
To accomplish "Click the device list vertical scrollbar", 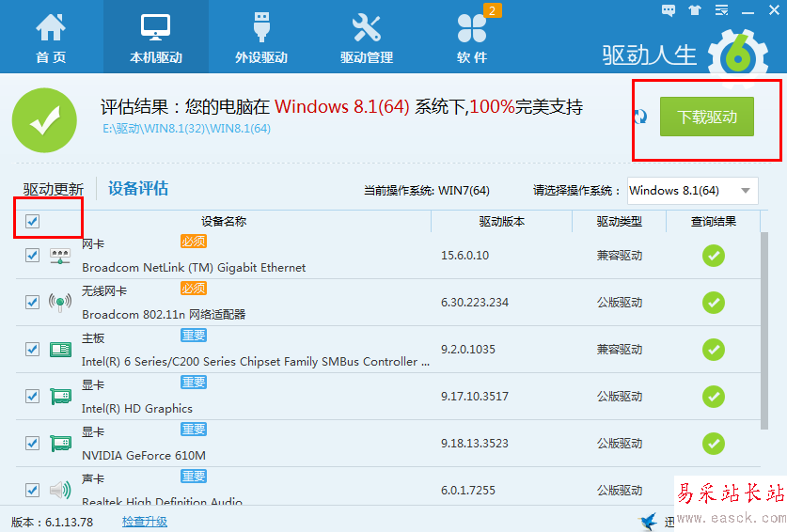I will pos(764,330).
